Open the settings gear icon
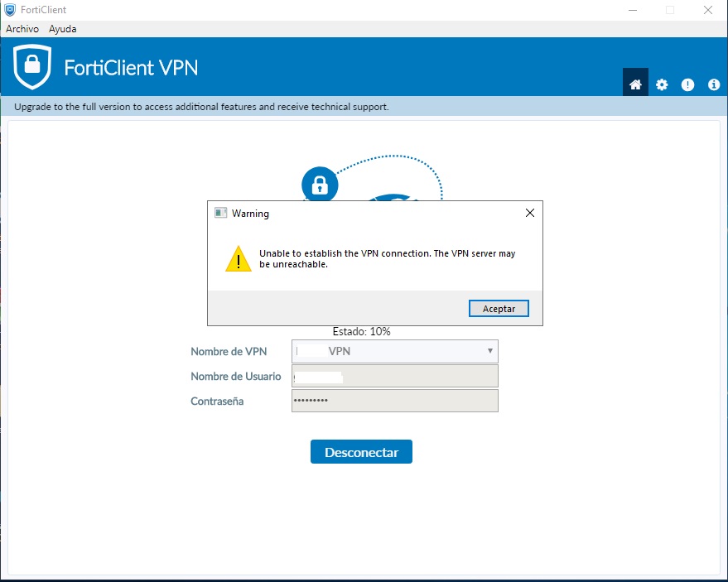728x582 pixels. (662, 84)
